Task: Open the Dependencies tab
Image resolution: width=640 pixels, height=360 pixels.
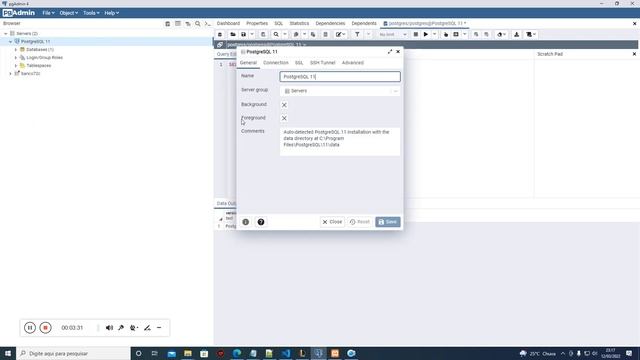Action: point(330,24)
